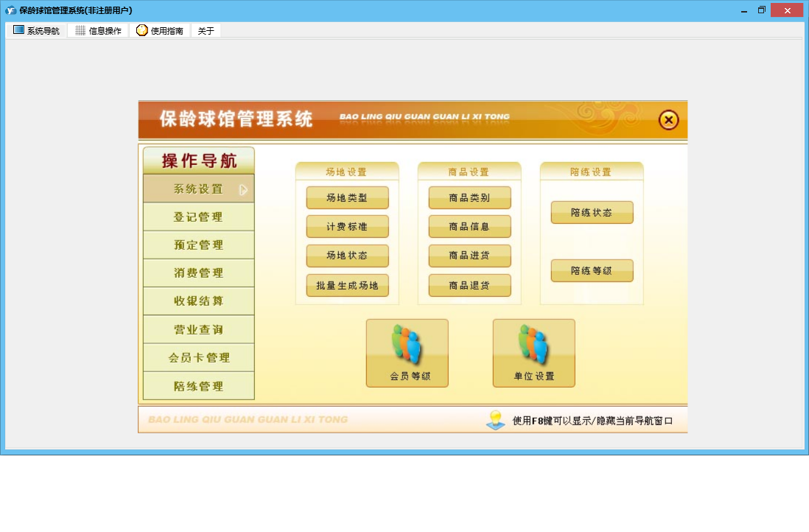The height and width of the screenshot is (532, 809).
Task: Open 陪练状态 settings
Action: (592, 213)
